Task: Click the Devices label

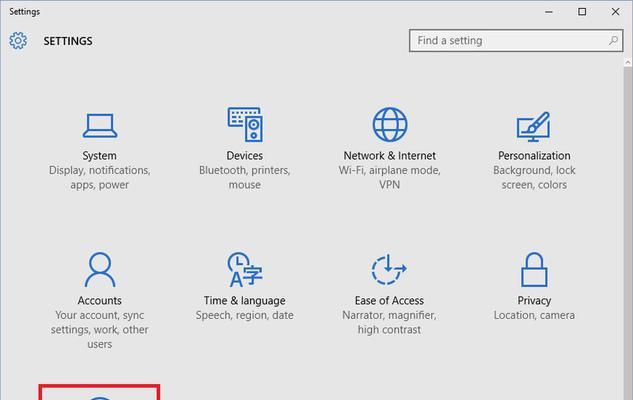Action: tap(245, 155)
